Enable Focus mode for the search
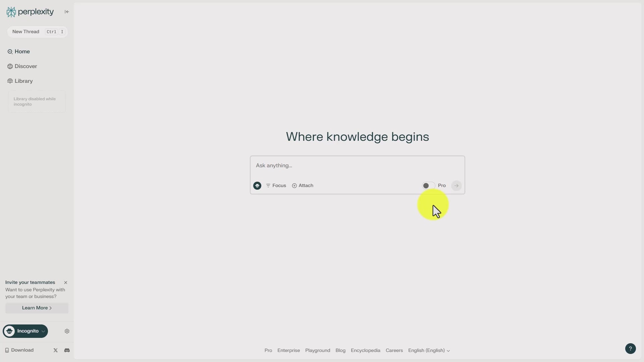644x362 pixels. [276, 185]
